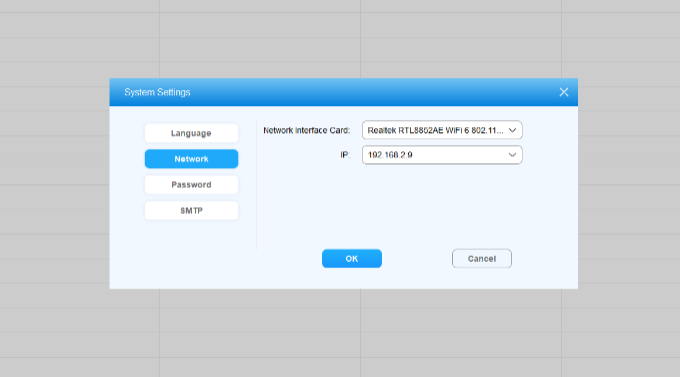
Task: Click blank space between OK and Cancel
Action: point(416,259)
